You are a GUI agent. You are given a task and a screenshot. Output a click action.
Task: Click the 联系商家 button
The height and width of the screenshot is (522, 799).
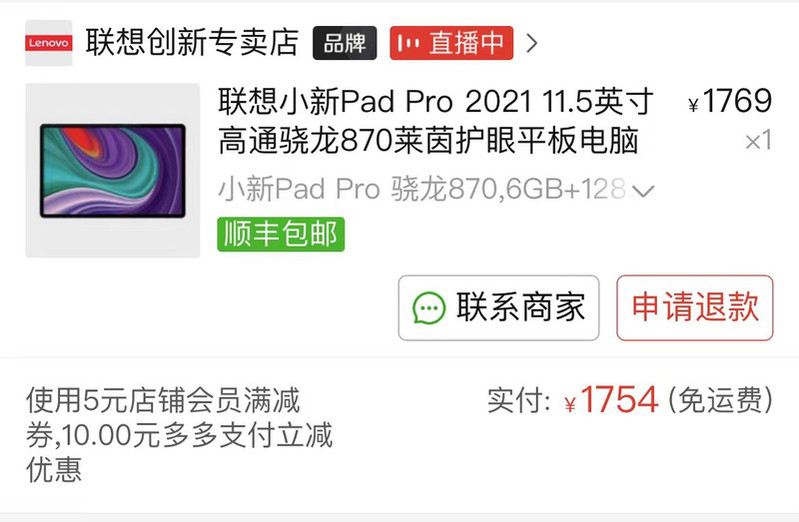click(x=498, y=308)
